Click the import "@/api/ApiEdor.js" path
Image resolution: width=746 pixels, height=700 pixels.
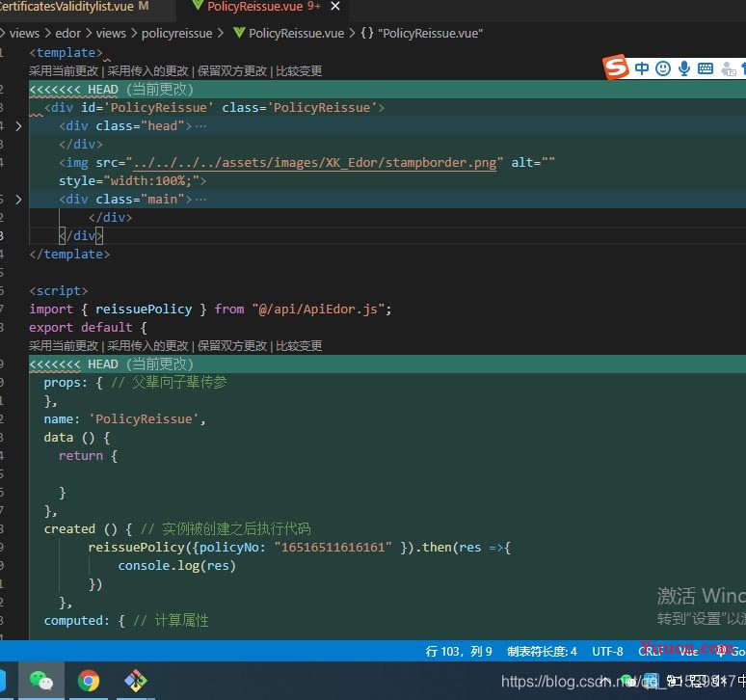[x=318, y=310]
